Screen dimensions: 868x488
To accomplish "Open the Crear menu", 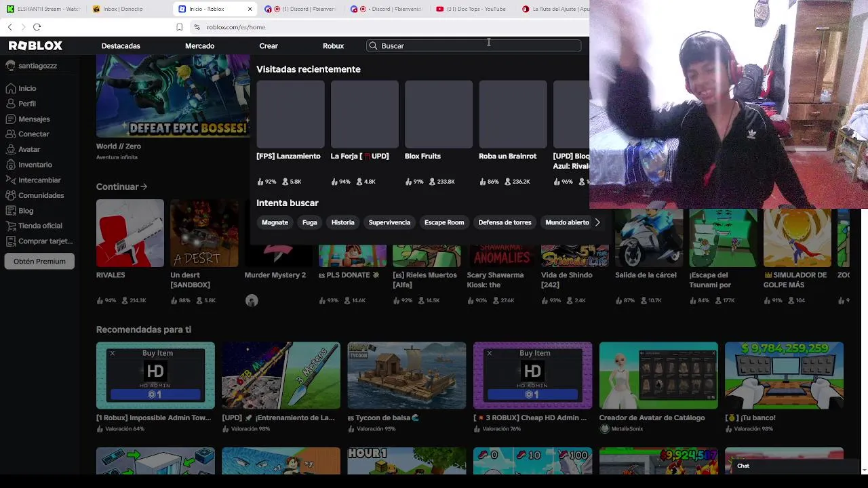I will click(x=269, y=45).
